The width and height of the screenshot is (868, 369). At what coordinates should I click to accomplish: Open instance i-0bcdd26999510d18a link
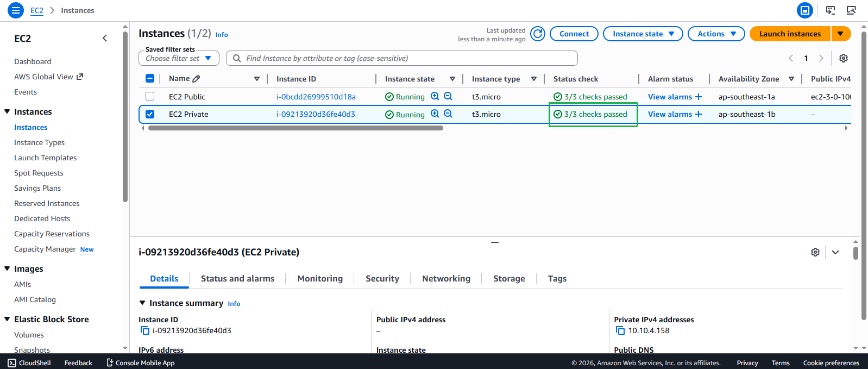(x=316, y=97)
